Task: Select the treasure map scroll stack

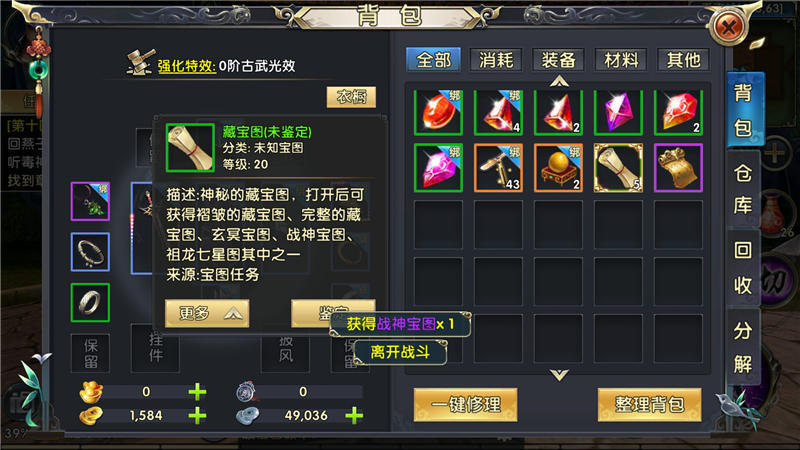Action: (x=618, y=167)
